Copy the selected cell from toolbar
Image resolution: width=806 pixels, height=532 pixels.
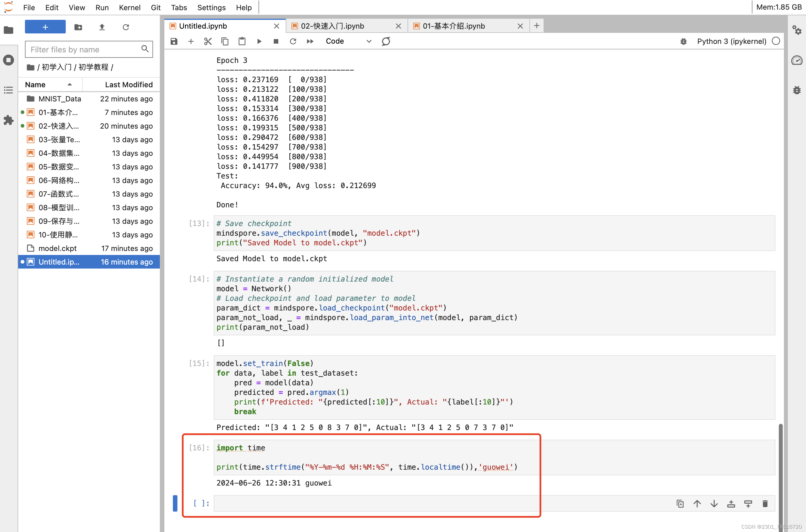pos(225,41)
